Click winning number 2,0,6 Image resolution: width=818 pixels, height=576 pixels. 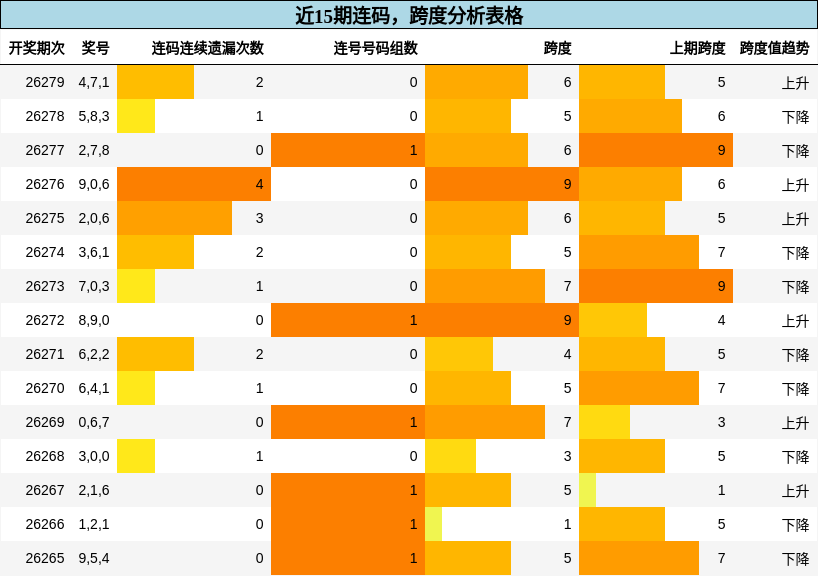[94, 218]
